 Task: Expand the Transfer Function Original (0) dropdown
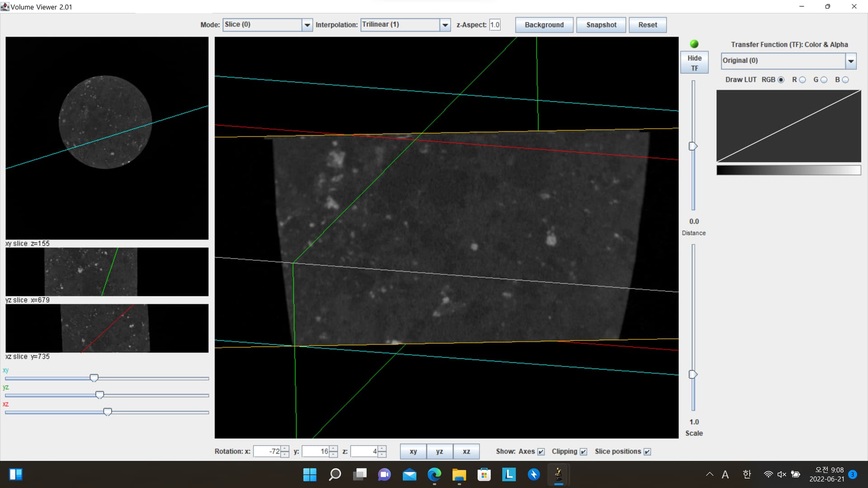851,61
